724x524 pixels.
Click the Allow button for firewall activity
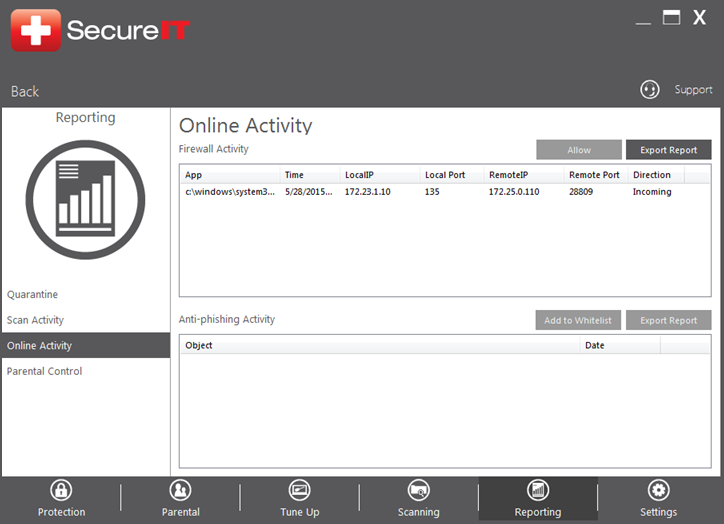579,150
